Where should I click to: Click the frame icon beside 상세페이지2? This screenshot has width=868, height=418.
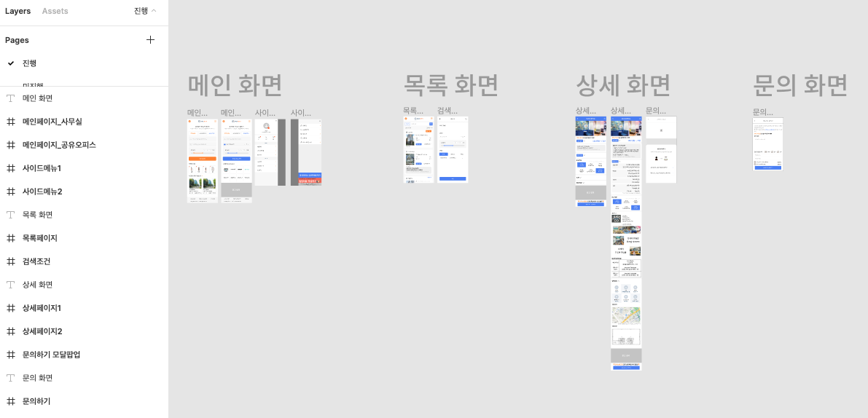[x=10, y=331]
